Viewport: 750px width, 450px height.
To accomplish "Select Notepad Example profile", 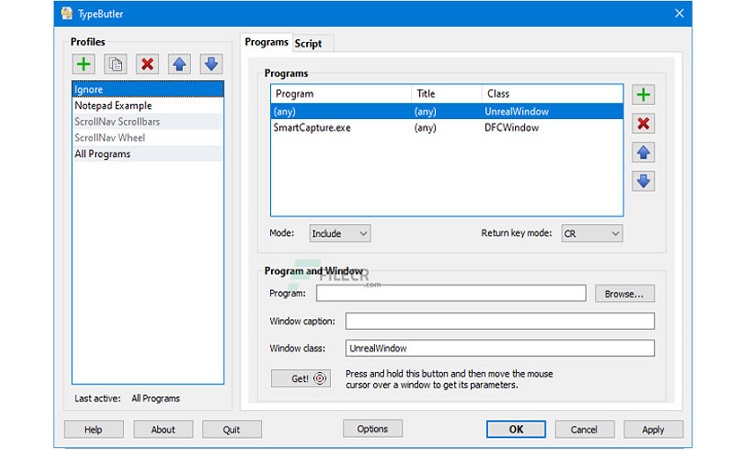I will 112,106.
